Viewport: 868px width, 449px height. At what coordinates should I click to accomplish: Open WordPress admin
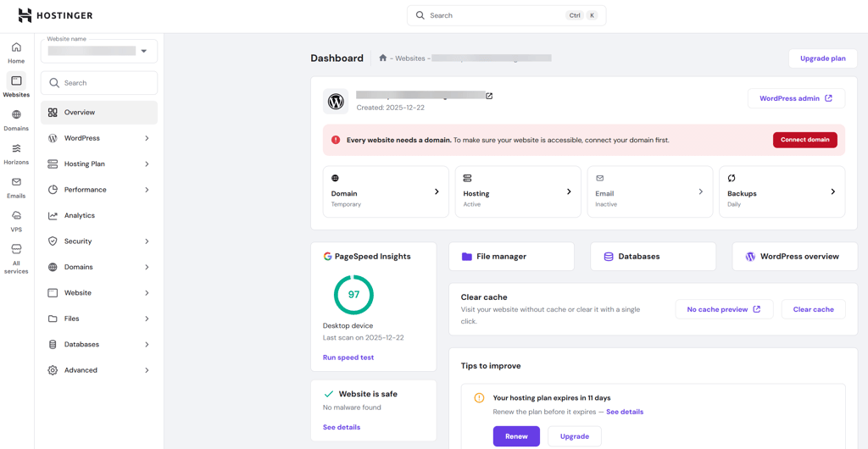[797, 98]
